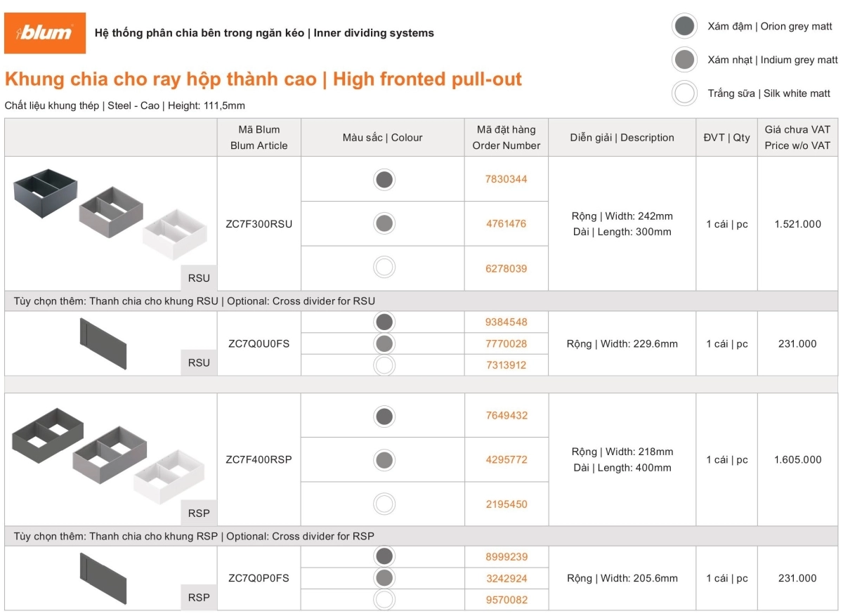843x616 pixels.
Task: Select order number 4761476
Action: tap(506, 224)
